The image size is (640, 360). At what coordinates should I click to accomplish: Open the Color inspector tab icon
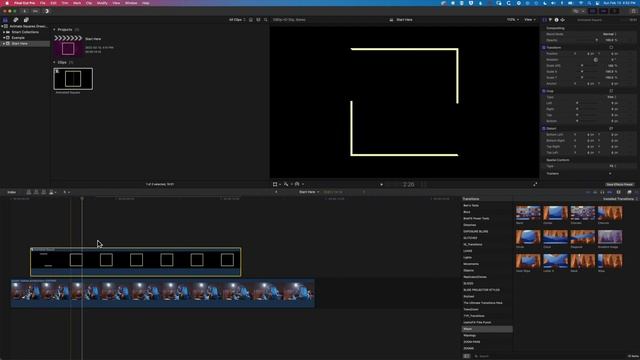pos(550,20)
